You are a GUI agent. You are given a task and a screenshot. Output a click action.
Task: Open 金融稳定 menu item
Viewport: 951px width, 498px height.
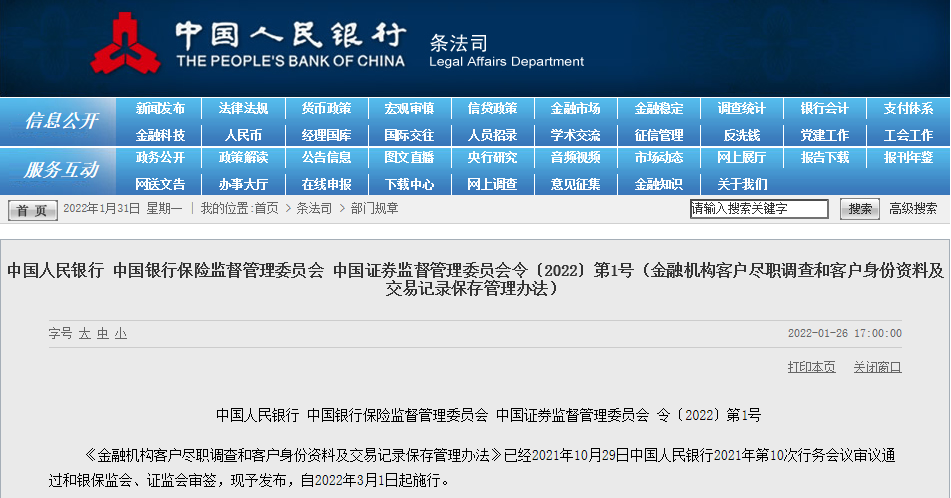click(x=659, y=109)
